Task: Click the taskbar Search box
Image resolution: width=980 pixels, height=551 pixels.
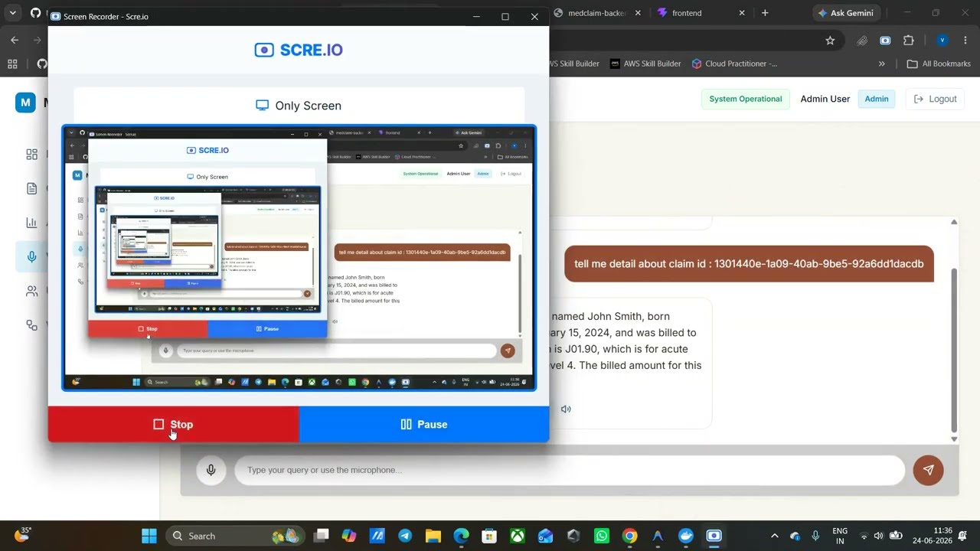Action: (235, 536)
